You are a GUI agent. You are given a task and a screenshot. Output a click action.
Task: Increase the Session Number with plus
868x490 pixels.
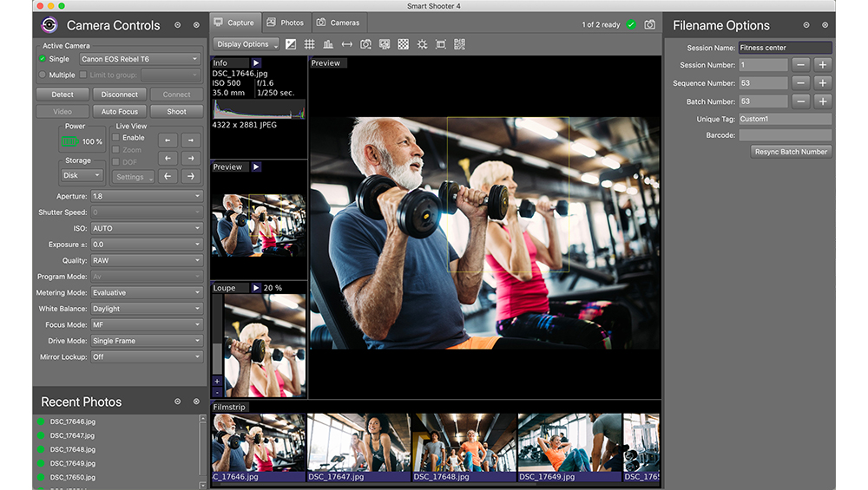[x=822, y=65]
